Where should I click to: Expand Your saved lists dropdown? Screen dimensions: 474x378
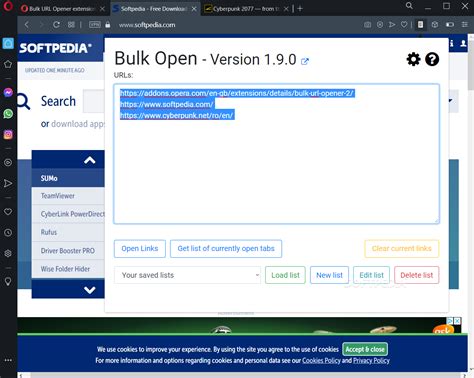(187, 275)
